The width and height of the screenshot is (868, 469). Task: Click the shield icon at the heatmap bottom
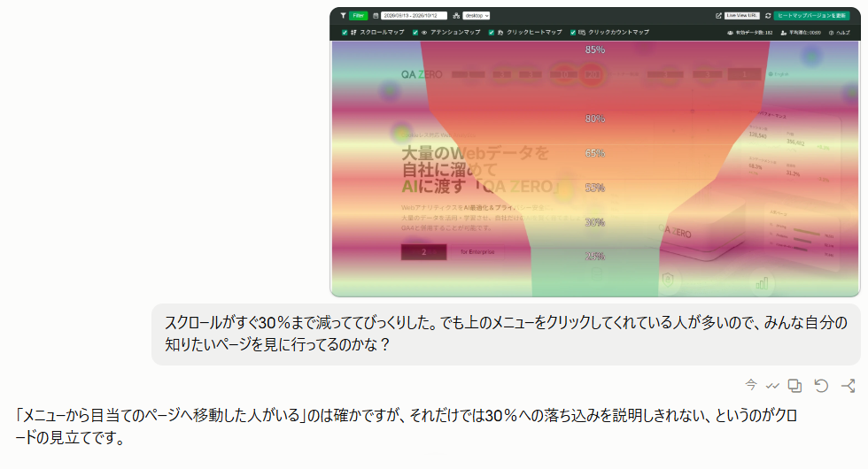[668, 280]
